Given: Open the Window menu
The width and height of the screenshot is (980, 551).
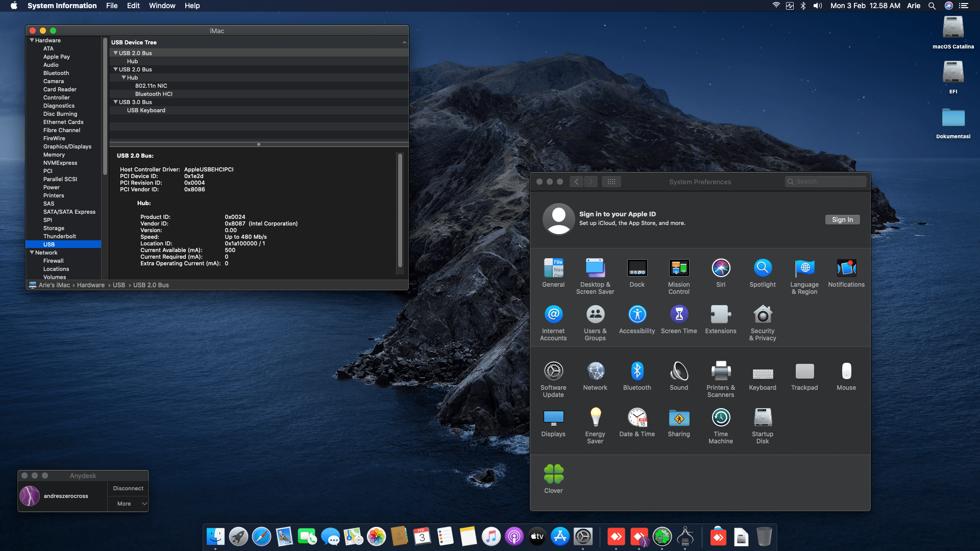Looking at the screenshot, I should [162, 6].
